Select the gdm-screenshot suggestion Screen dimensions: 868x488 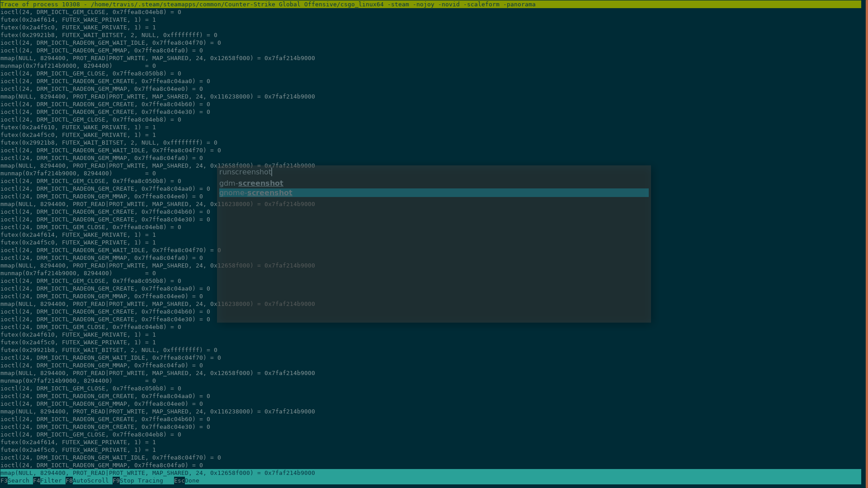(x=251, y=183)
